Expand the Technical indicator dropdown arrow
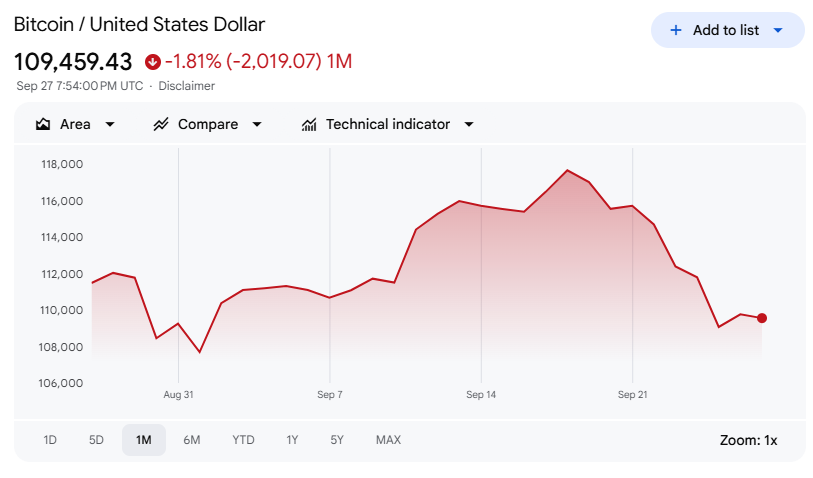 coord(469,124)
